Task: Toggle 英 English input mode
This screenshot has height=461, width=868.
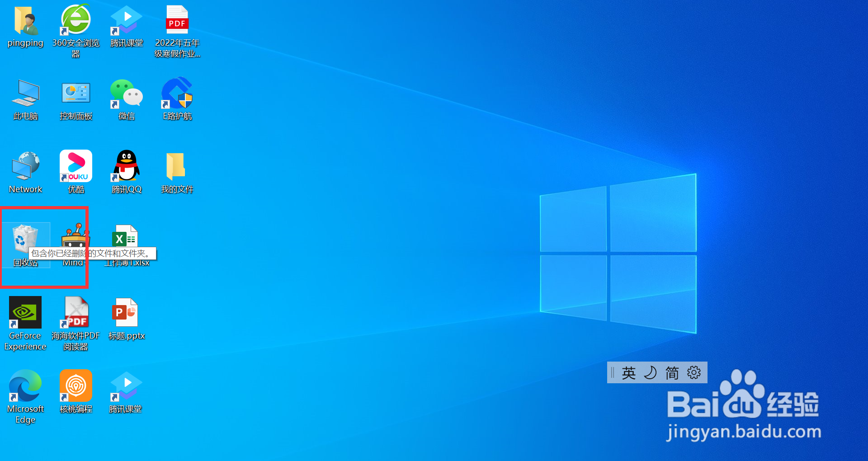Action: coord(628,373)
